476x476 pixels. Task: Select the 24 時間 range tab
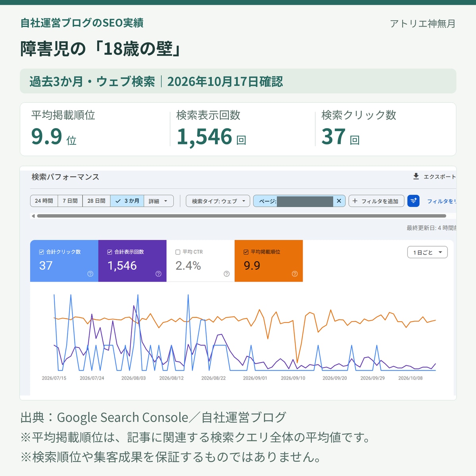(44, 201)
